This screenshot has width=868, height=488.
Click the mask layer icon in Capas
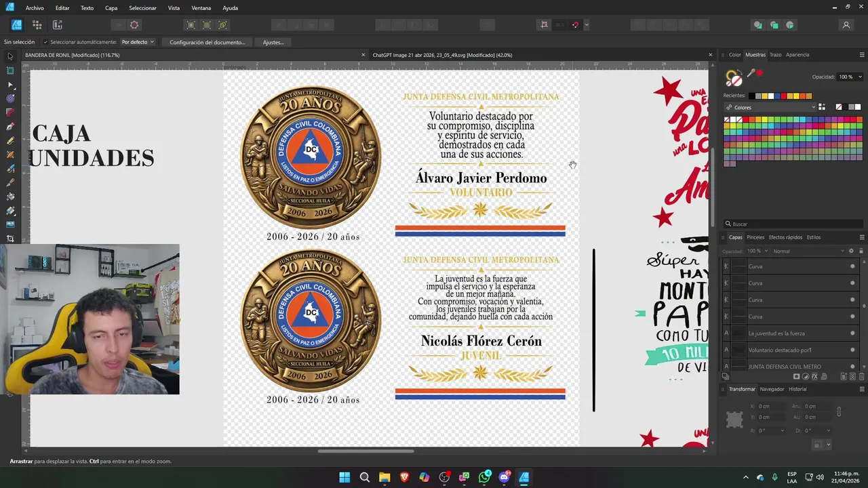(x=797, y=377)
